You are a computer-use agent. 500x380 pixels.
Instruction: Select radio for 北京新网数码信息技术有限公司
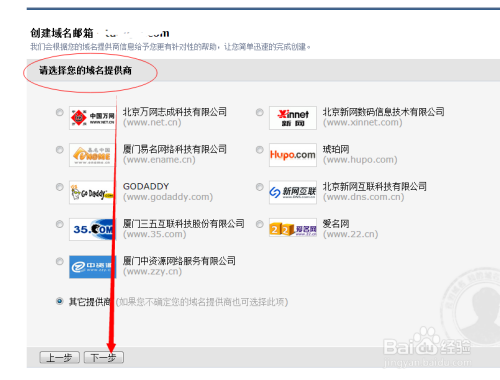pos(260,112)
